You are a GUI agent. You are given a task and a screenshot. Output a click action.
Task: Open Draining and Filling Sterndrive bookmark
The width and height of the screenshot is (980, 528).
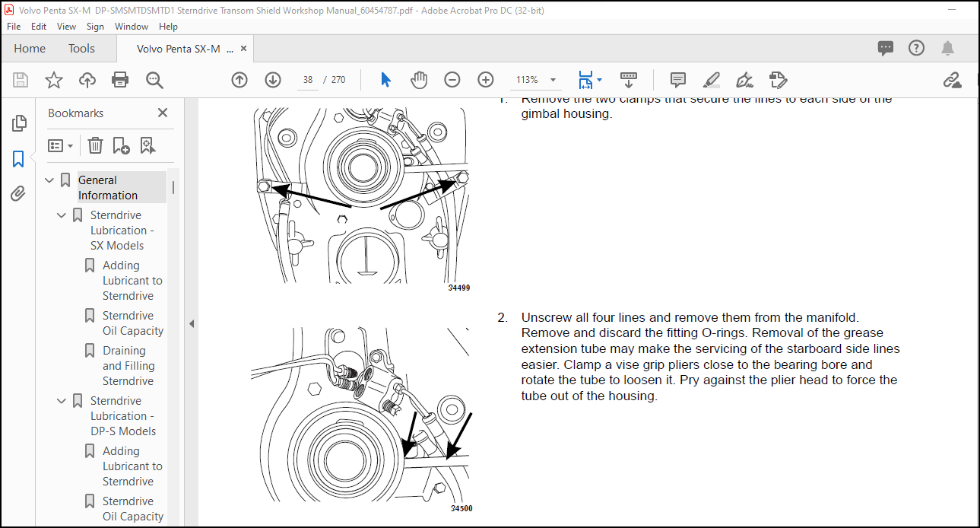click(128, 366)
